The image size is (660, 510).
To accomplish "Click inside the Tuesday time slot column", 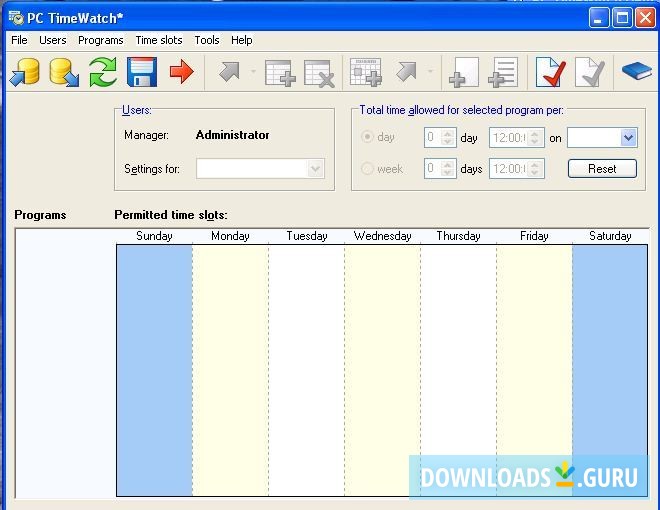I will [x=306, y=370].
